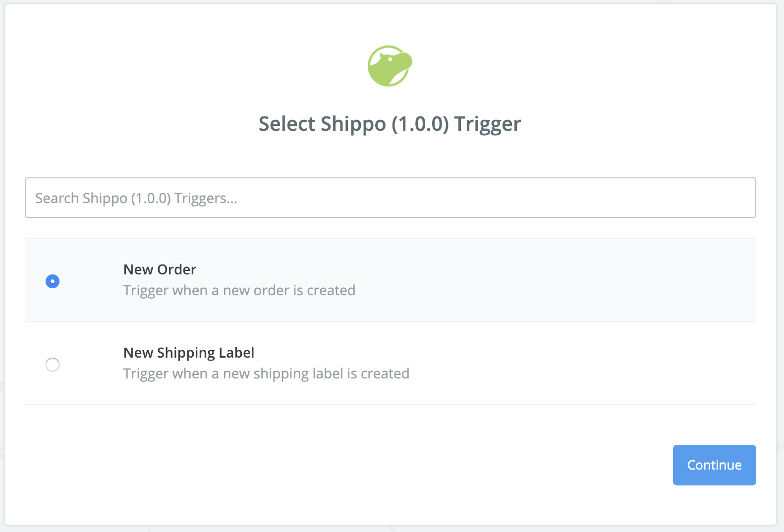Select the New Shipping Label radio button

[53, 365]
